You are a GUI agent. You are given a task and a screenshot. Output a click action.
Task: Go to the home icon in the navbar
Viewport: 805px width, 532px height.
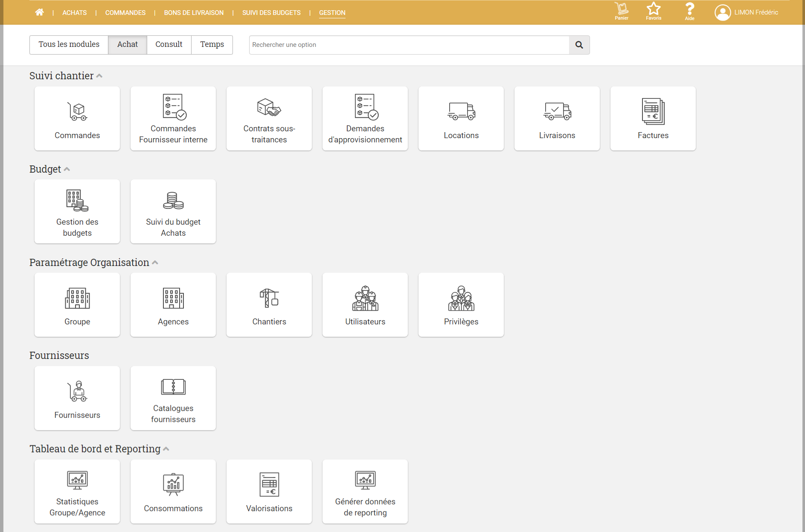click(39, 12)
